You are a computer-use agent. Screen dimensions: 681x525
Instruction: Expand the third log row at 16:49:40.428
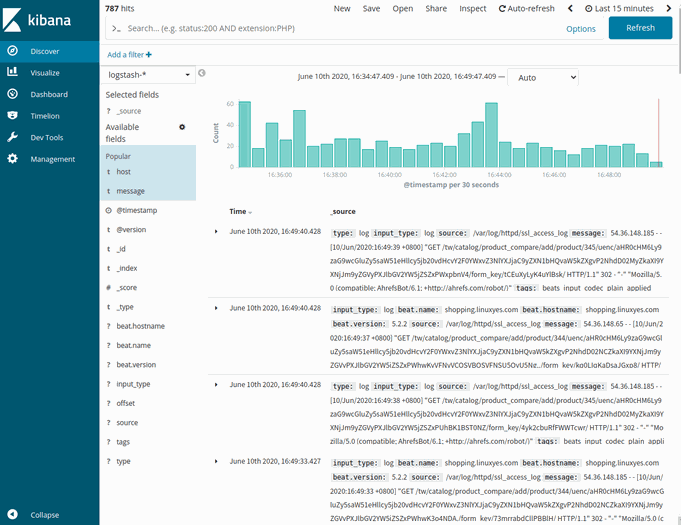click(x=216, y=385)
